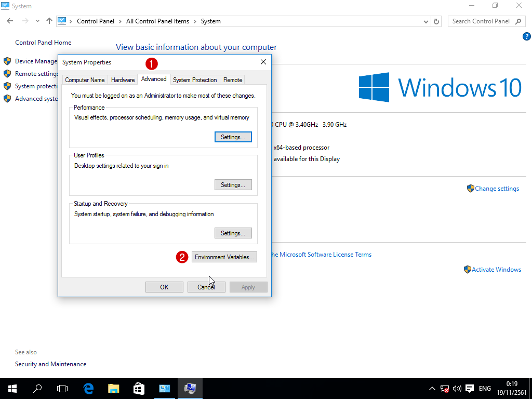Viewport: 532px width, 399px height.
Task: Click the Device Manager shield icon
Action: click(x=7, y=61)
